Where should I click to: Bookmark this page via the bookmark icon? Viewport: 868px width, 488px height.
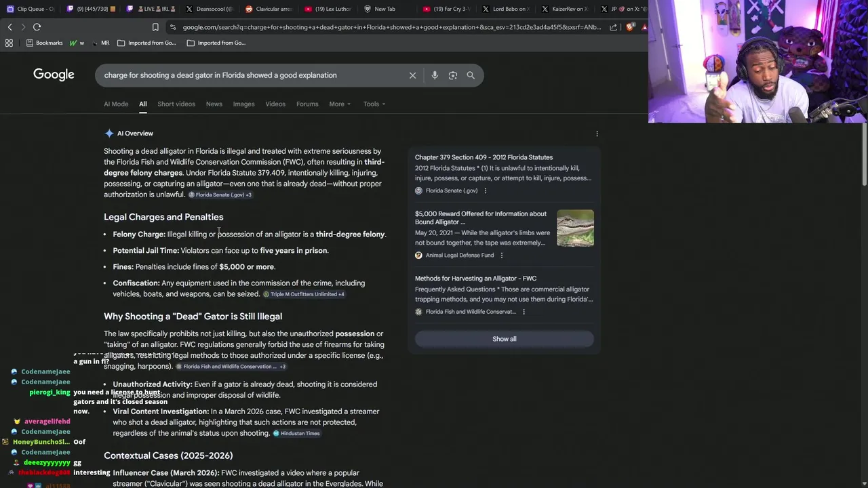(155, 27)
